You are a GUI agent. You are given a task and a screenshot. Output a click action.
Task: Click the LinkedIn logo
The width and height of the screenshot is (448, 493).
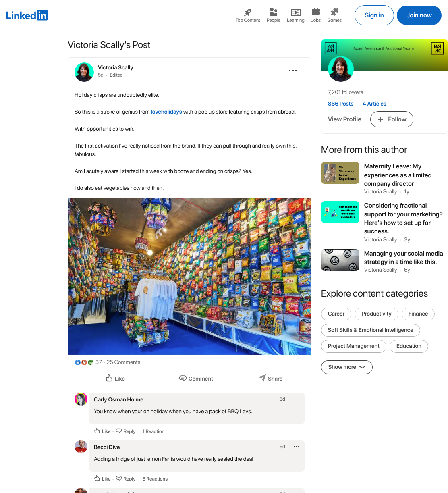(27, 15)
